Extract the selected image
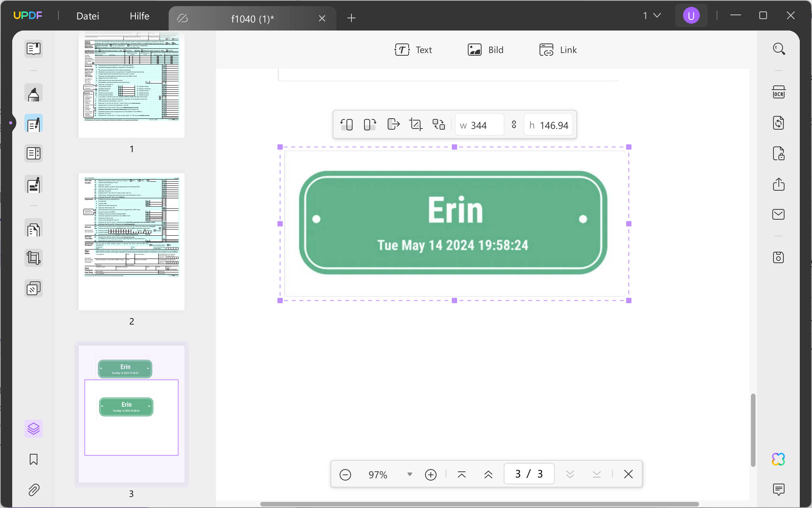The height and width of the screenshot is (508, 812). (393, 125)
